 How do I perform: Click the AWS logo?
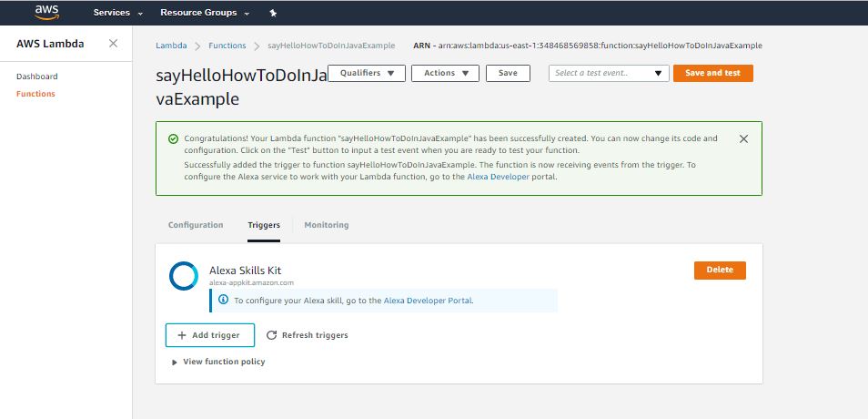pos(46,12)
